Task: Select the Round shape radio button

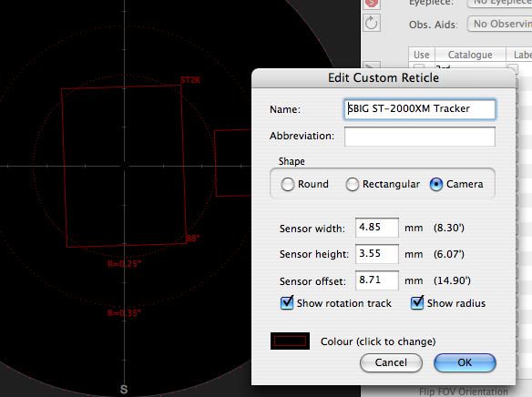Action: tap(288, 185)
